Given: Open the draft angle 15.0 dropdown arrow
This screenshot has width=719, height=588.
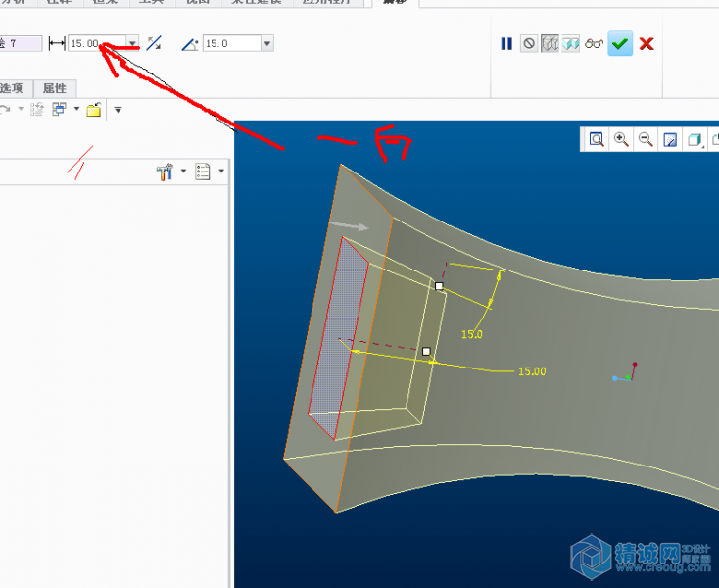Looking at the screenshot, I should coord(267,43).
